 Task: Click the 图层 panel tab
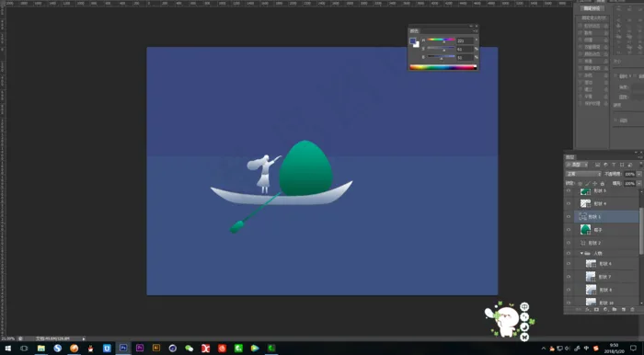pos(570,157)
